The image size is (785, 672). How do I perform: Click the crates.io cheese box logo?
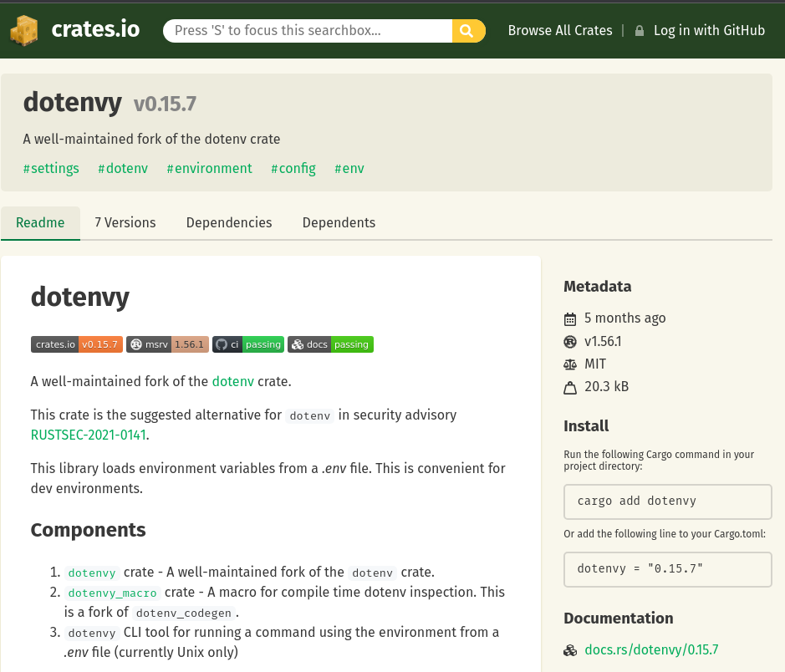(x=24, y=31)
